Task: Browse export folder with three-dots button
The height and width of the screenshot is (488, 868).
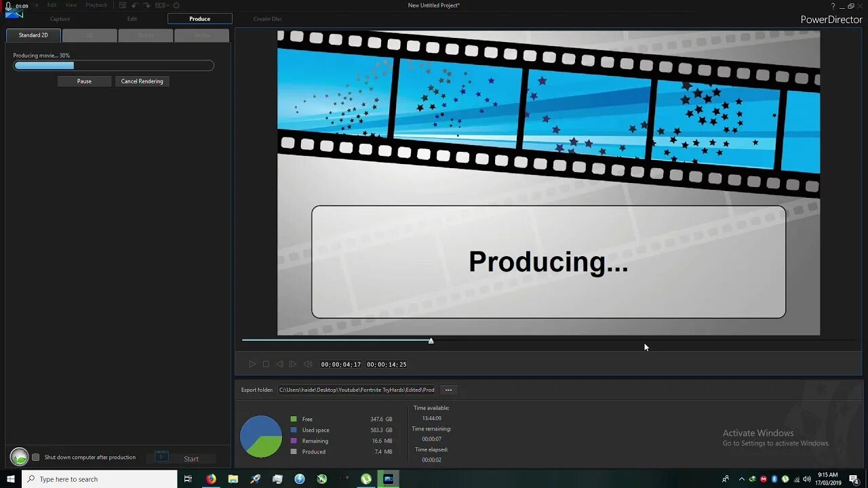Action: [448, 390]
